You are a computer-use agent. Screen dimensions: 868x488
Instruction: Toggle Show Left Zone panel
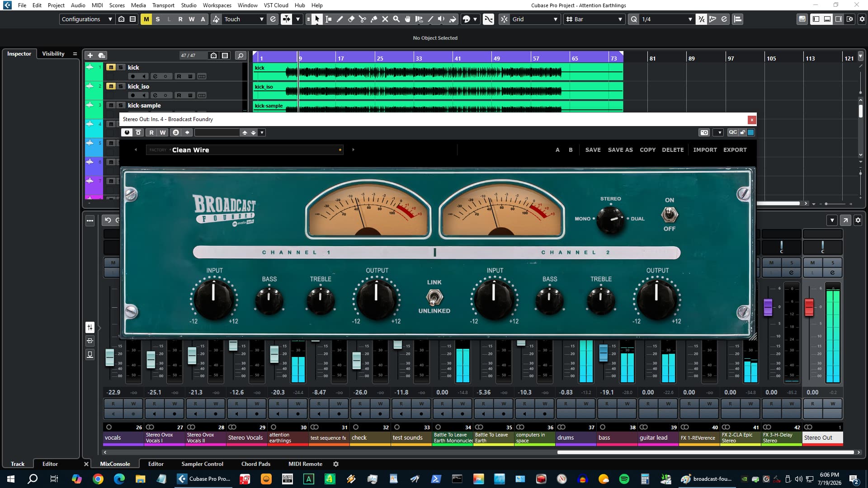coord(816,19)
